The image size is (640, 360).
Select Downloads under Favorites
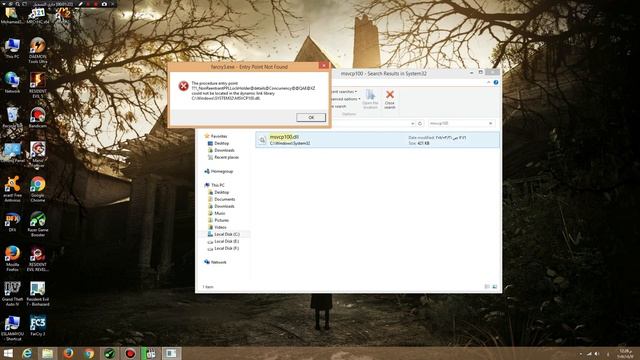221,150
